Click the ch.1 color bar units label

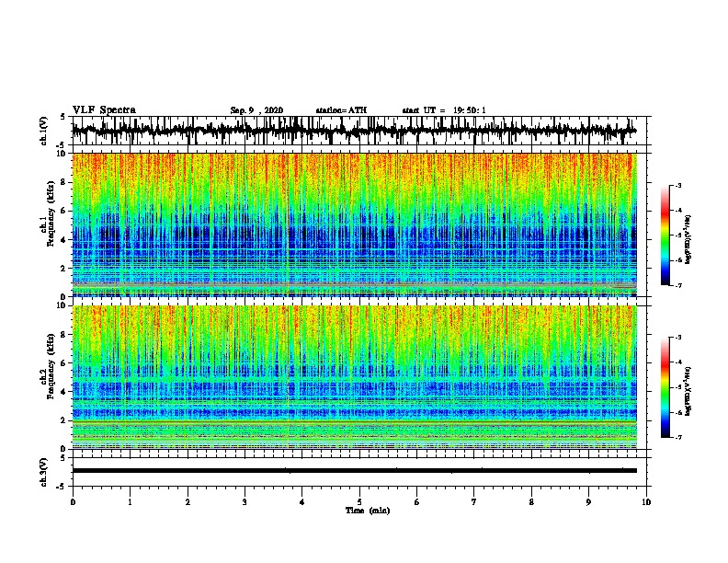pyautogui.click(x=688, y=239)
